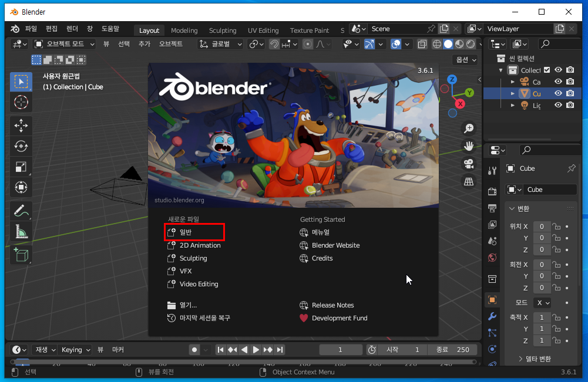Image resolution: width=588 pixels, height=382 pixels.
Task: Toggle Location X lock
Action: (x=556, y=227)
